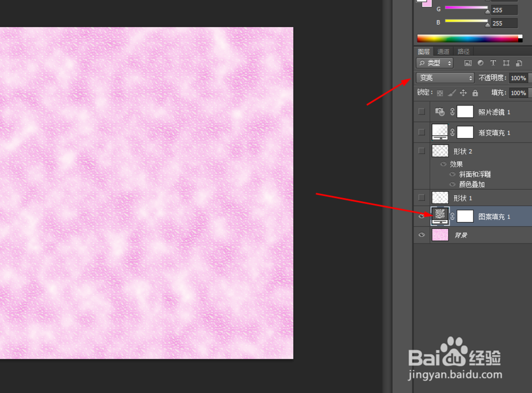
Task: Toggle visibility of 形状 1 layer
Action: point(421,198)
